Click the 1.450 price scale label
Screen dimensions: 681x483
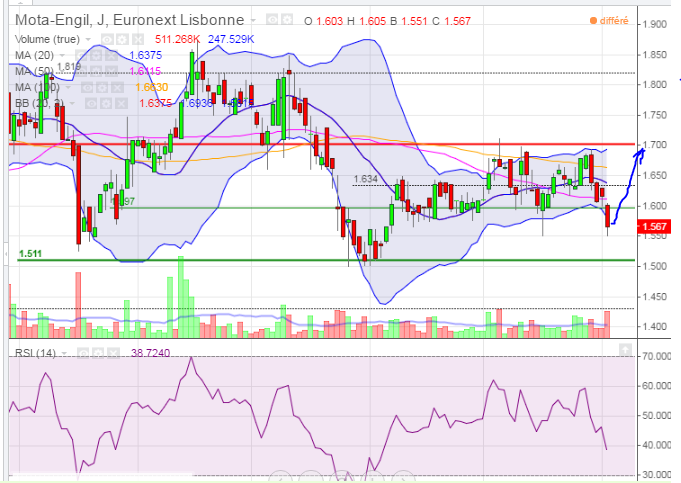[655, 297]
